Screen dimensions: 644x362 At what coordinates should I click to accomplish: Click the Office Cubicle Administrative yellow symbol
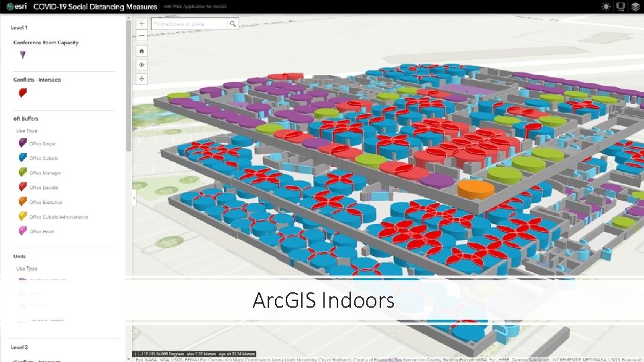pyautogui.click(x=23, y=217)
